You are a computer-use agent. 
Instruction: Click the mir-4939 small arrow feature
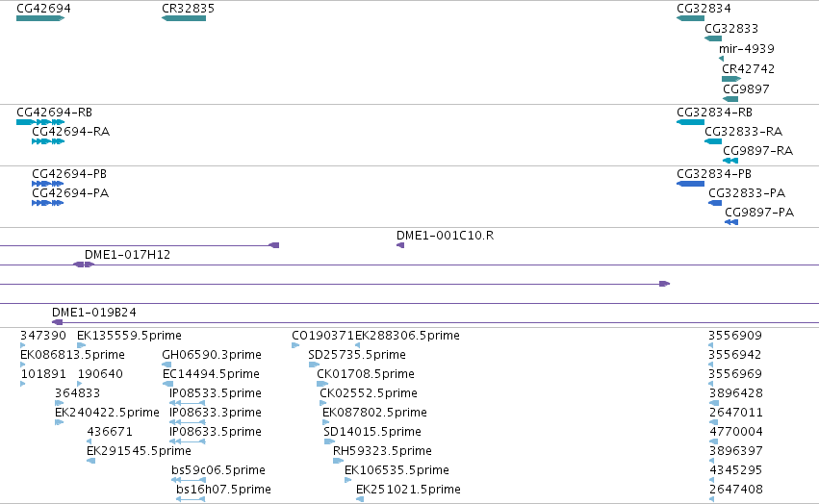click(x=722, y=59)
